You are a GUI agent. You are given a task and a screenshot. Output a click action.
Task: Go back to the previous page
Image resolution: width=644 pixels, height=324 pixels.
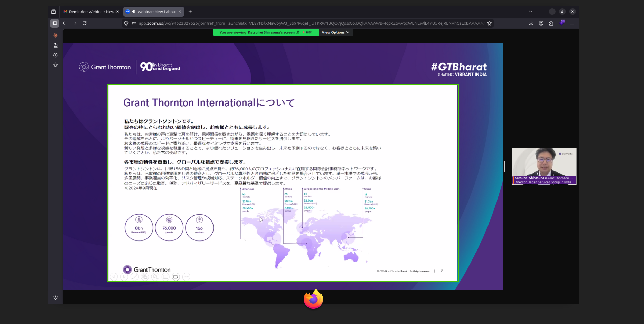[x=65, y=23]
